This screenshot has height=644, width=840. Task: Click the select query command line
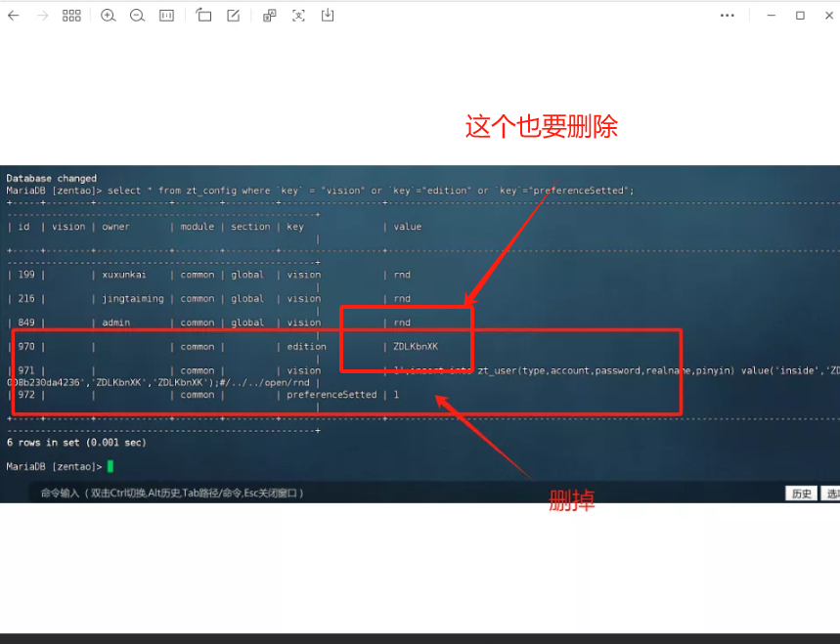pyautogui.click(x=320, y=191)
